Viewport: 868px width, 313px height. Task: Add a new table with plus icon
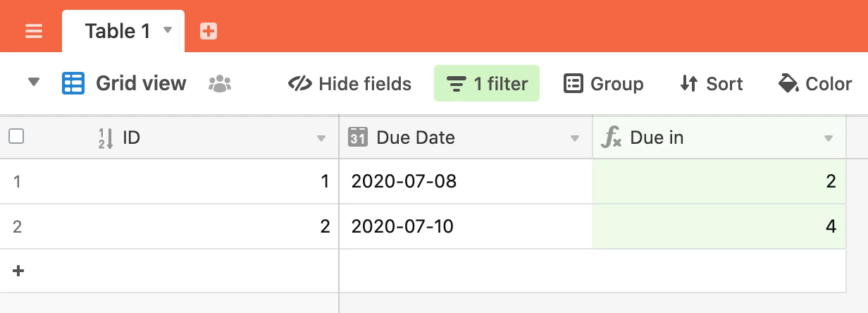coord(208,31)
